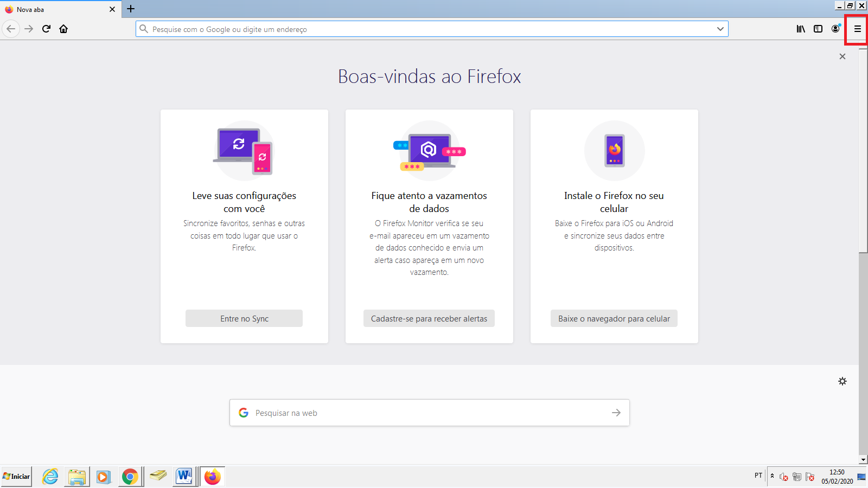
Task: Expand the address bar history dropdown
Action: point(720,29)
